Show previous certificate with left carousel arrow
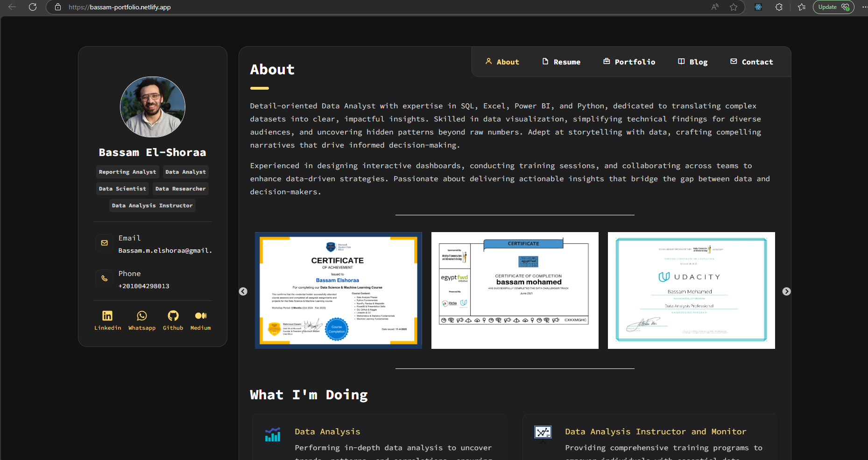This screenshot has height=460, width=868. coord(243,291)
